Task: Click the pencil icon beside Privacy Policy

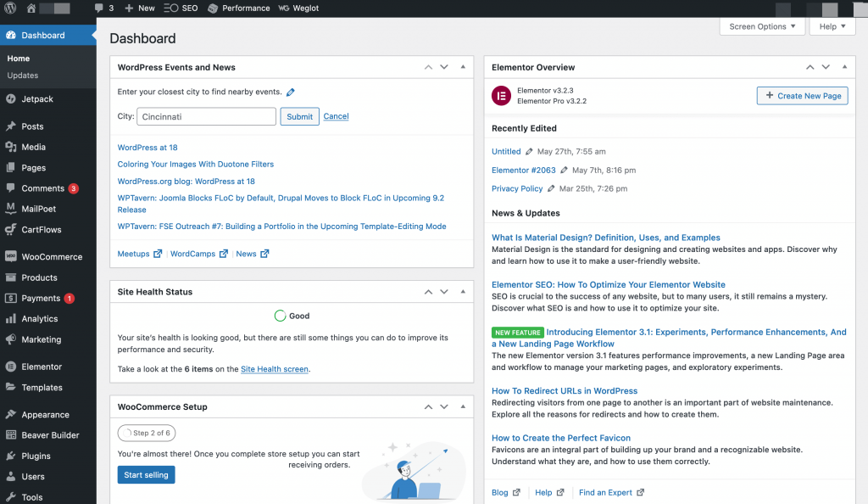Action: [x=551, y=188]
